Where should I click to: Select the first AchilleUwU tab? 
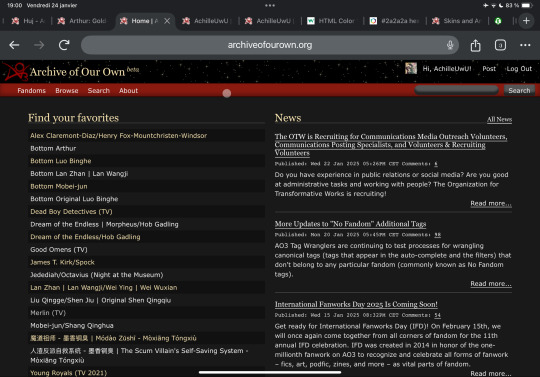pyautogui.click(x=207, y=21)
